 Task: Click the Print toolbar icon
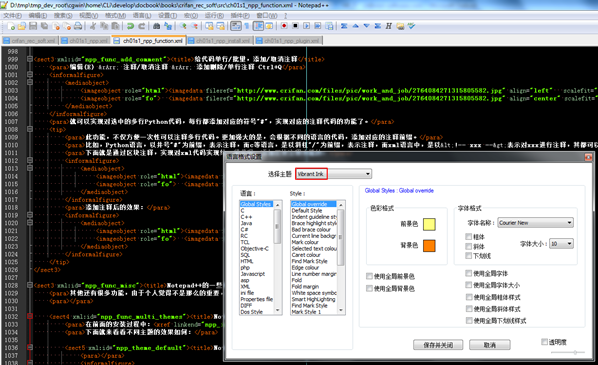(78, 26)
